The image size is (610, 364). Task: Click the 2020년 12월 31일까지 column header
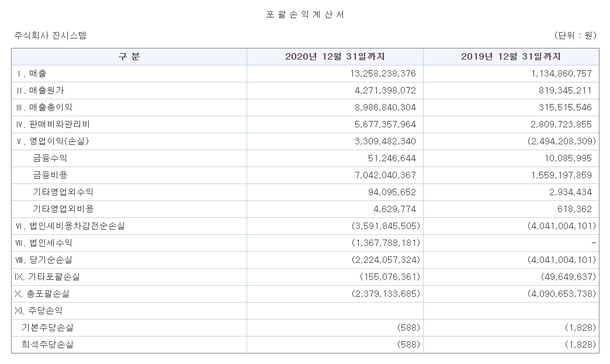(x=335, y=57)
